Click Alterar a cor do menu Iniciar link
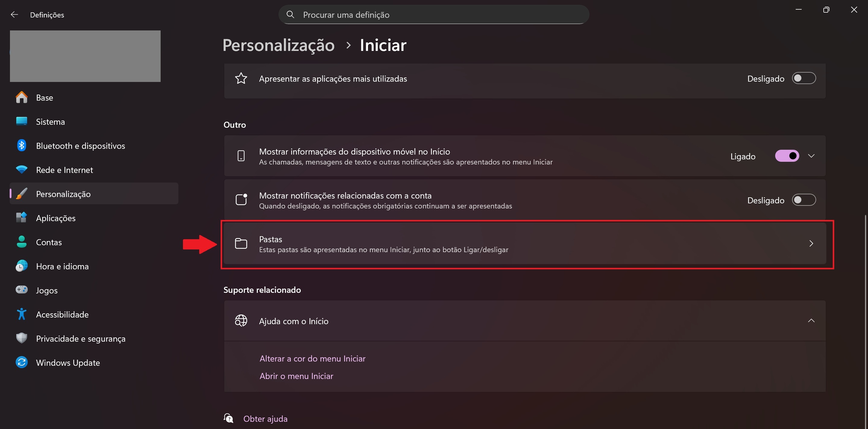This screenshot has width=868, height=429. coord(312,359)
